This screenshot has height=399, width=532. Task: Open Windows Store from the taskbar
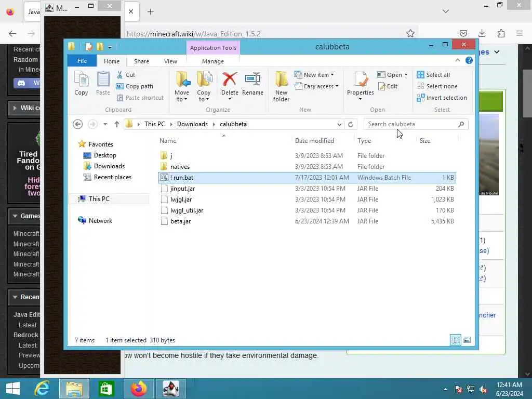pyautogui.click(x=106, y=389)
